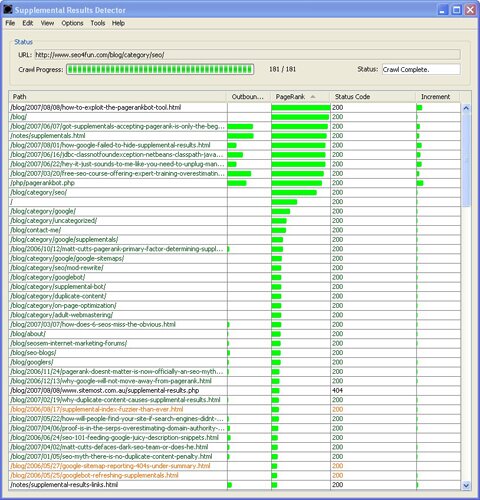Click the vertical scrollbar thumb
The width and height of the screenshot is (480, 500).
point(466,160)
